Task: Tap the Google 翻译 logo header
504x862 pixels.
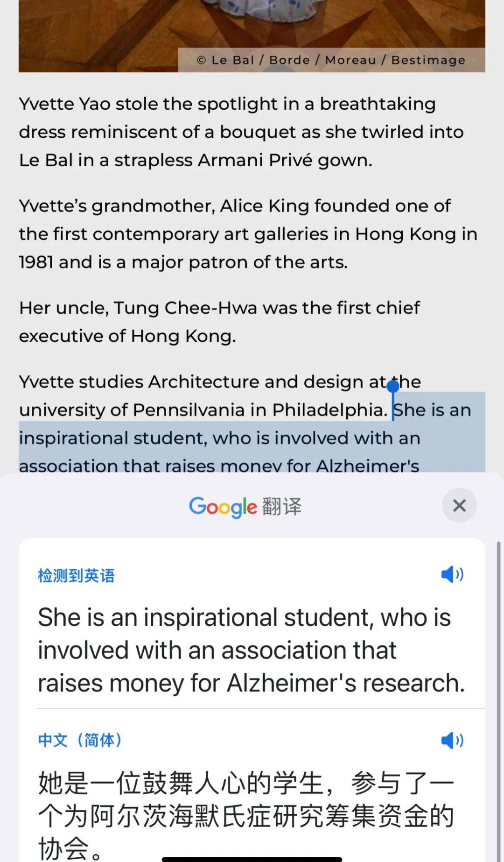Action: click(245, 506)
